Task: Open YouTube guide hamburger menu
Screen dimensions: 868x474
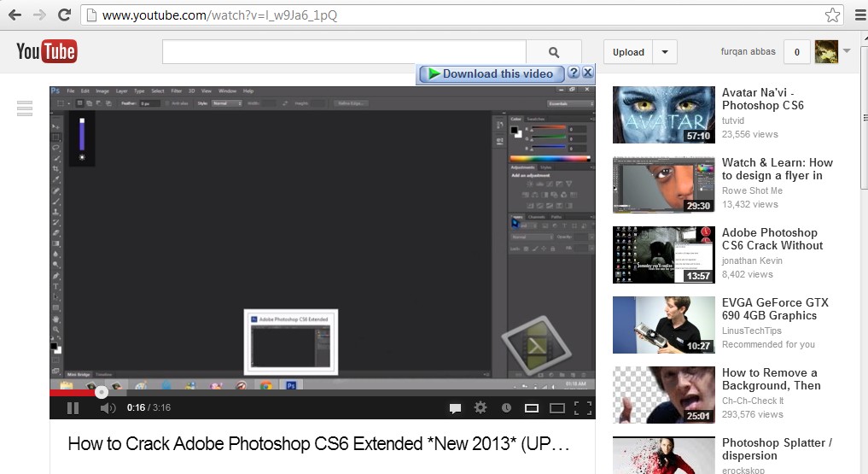Action: pyautogui.click(x=25, y=108)
